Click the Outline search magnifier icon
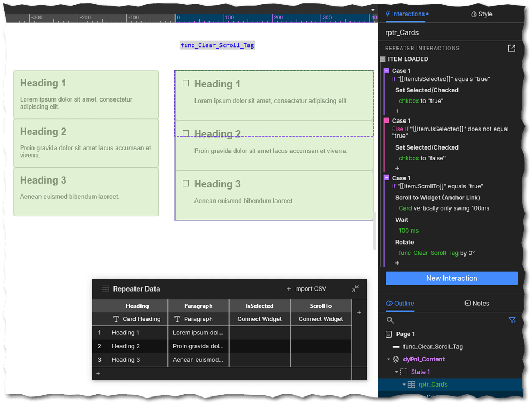 (390, 320)
